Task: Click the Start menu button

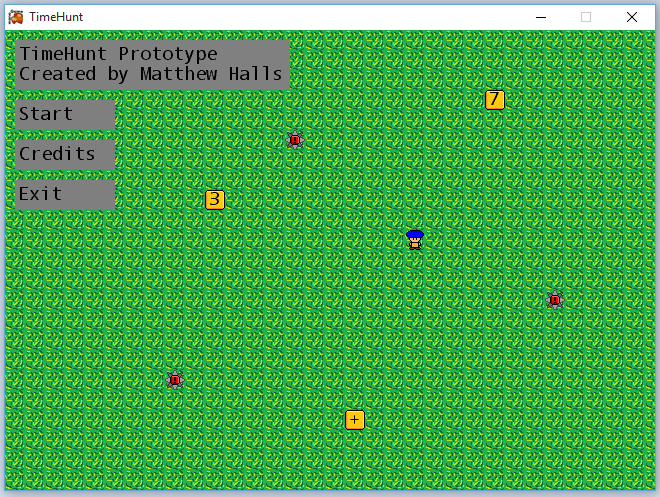Action: click(65, 114)
